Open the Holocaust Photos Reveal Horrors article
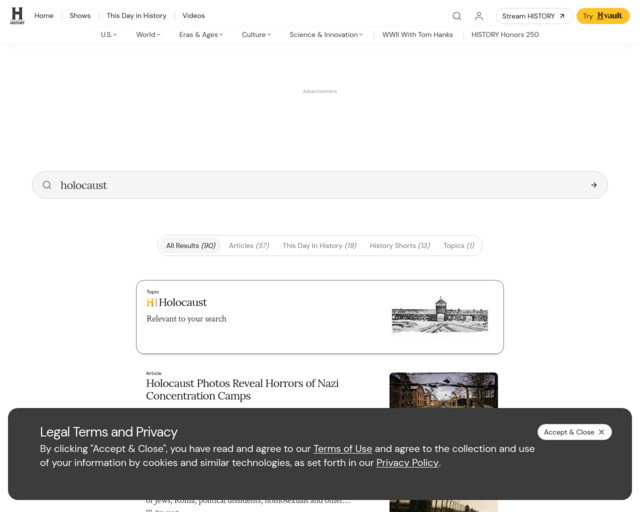The image size is (640, 512). tap(242, 390)
